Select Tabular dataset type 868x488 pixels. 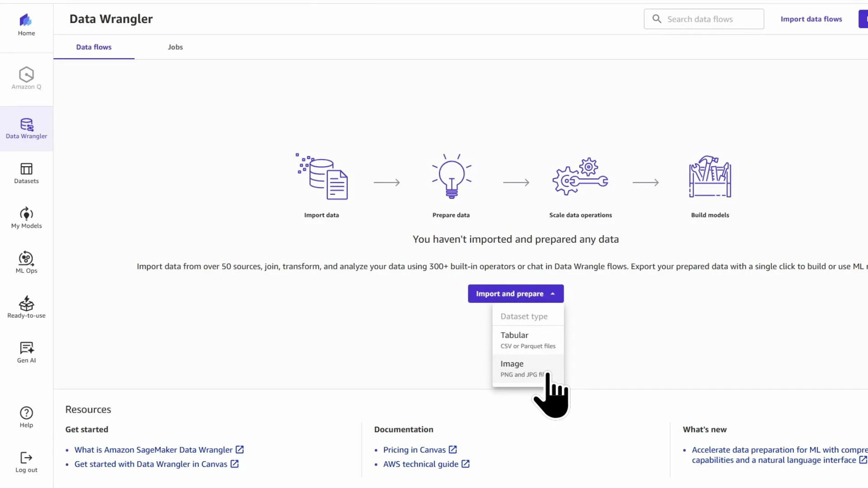pos(528,340)
